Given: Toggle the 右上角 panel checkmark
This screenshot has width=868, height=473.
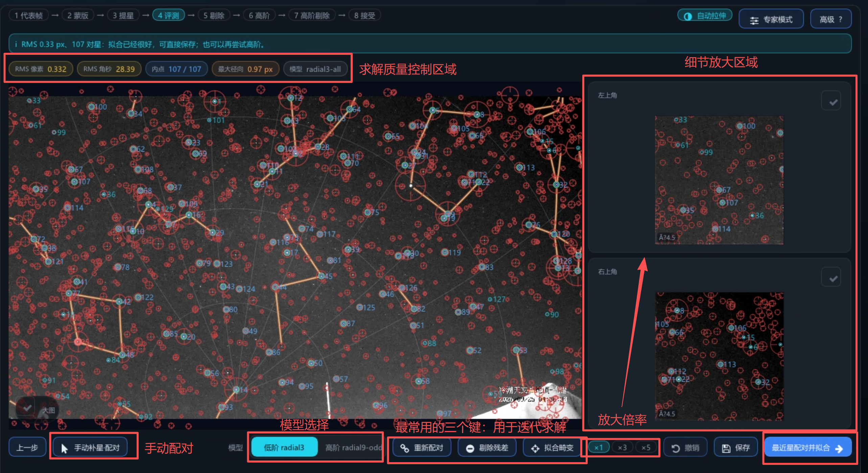Looking at the screenshot, I should 831,277.
